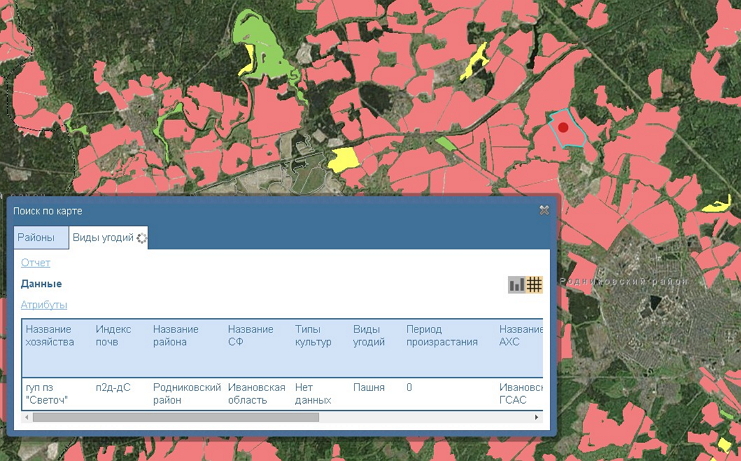Click the horizontal scrollbar thumb
The height and width of the screenshot is (461, 741).
(176, 418)
